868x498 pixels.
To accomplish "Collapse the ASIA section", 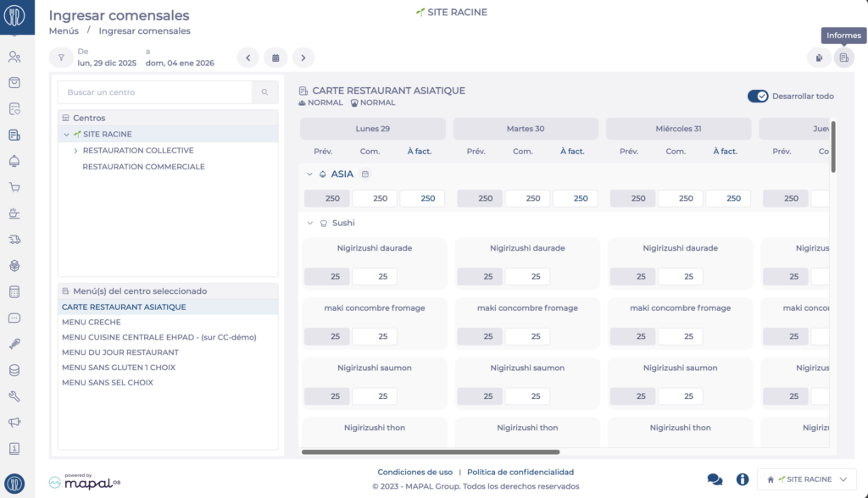I will coord(309,174).
